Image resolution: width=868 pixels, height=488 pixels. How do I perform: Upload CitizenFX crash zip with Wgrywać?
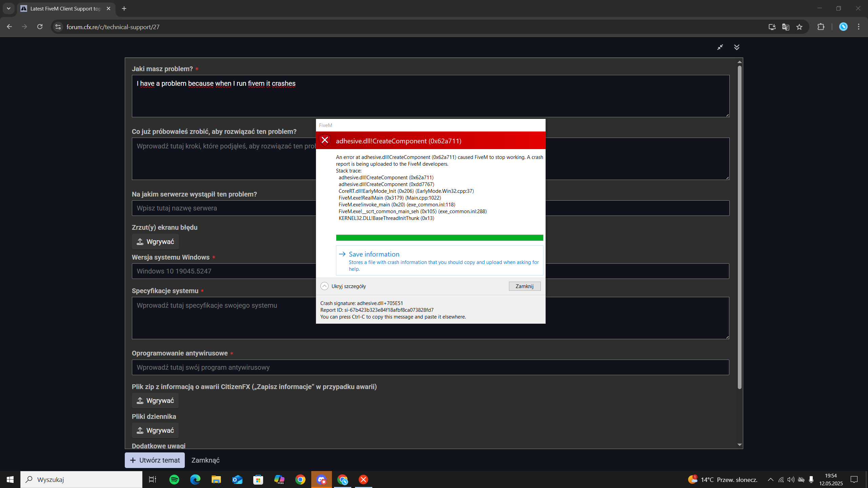155,401
